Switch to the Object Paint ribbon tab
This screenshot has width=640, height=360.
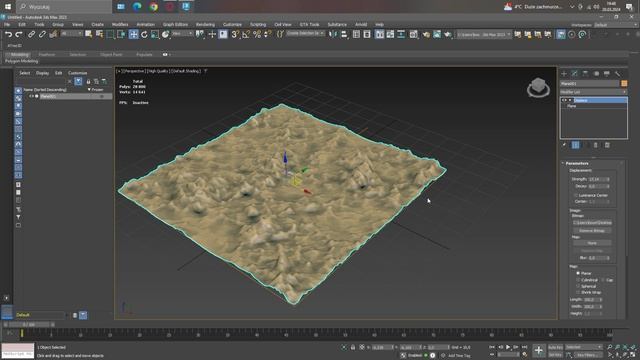tap(111, 54)
